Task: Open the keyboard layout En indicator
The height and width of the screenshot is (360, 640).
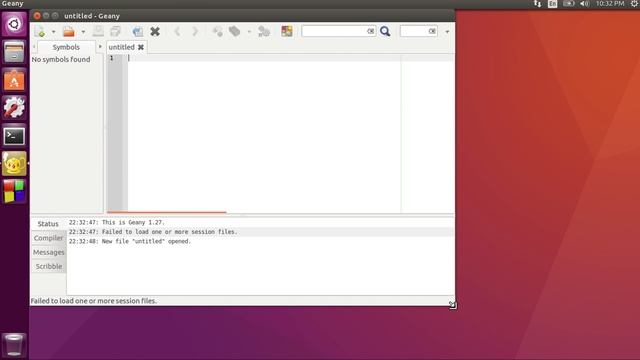Action: [x=552, y=4]
